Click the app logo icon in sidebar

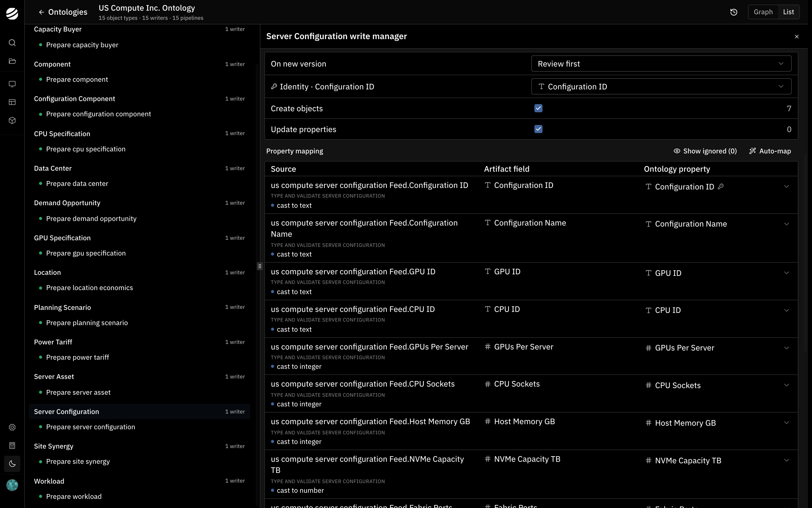(x=12, y=13)
